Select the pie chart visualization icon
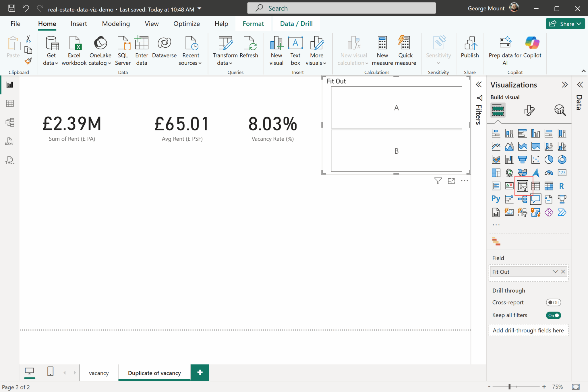Viewport: 588px width, 392px height. (x=549, y=160)
